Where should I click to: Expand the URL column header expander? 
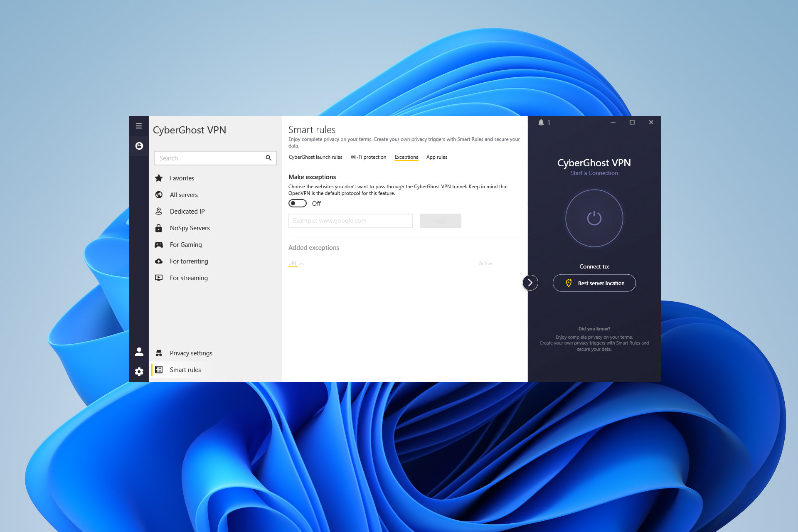point(303,263)
